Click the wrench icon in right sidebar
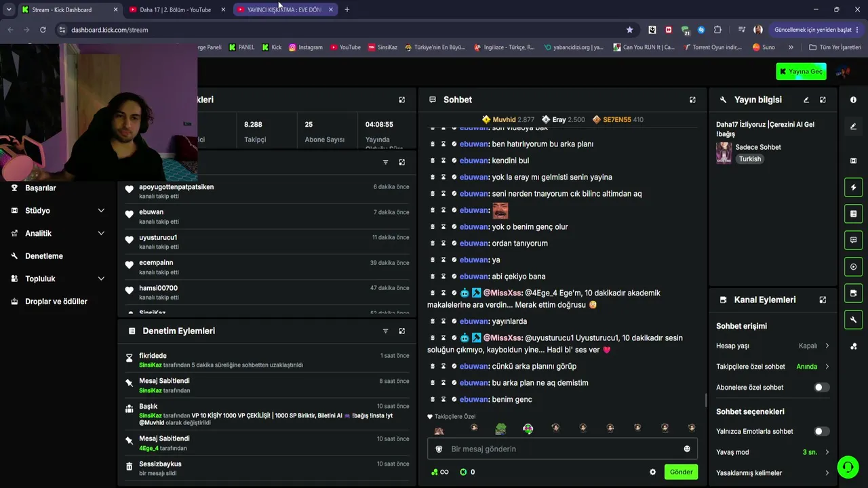 coord(853,319)
